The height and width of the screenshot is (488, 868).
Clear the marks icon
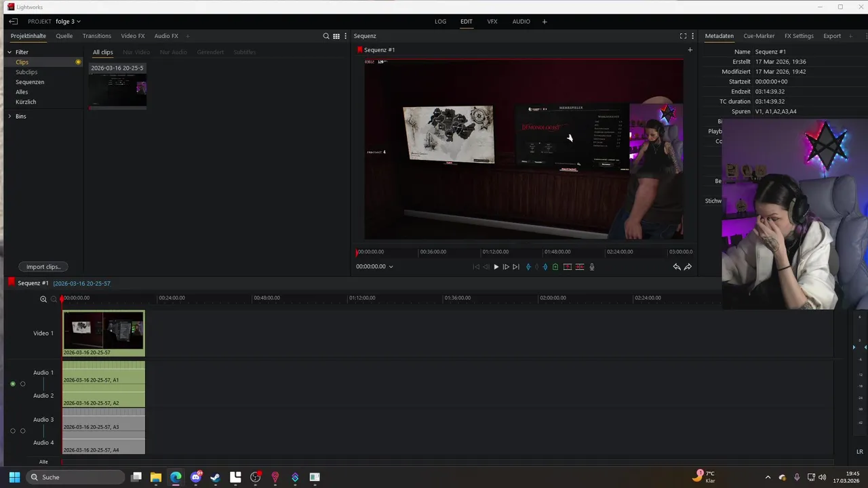point(536,267)
